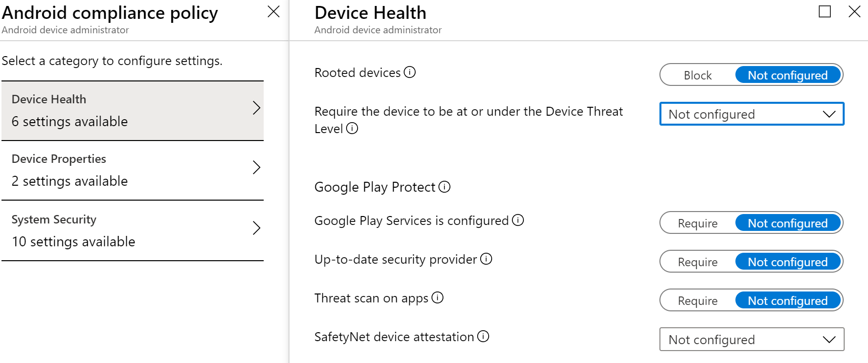Open the Device Threat Level dropdown

pos(752,114)
